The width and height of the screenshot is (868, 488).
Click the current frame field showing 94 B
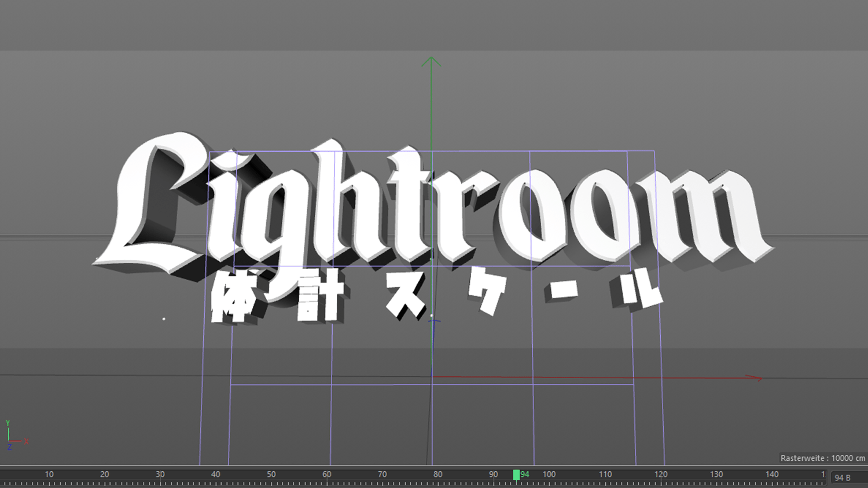[849, 478]
